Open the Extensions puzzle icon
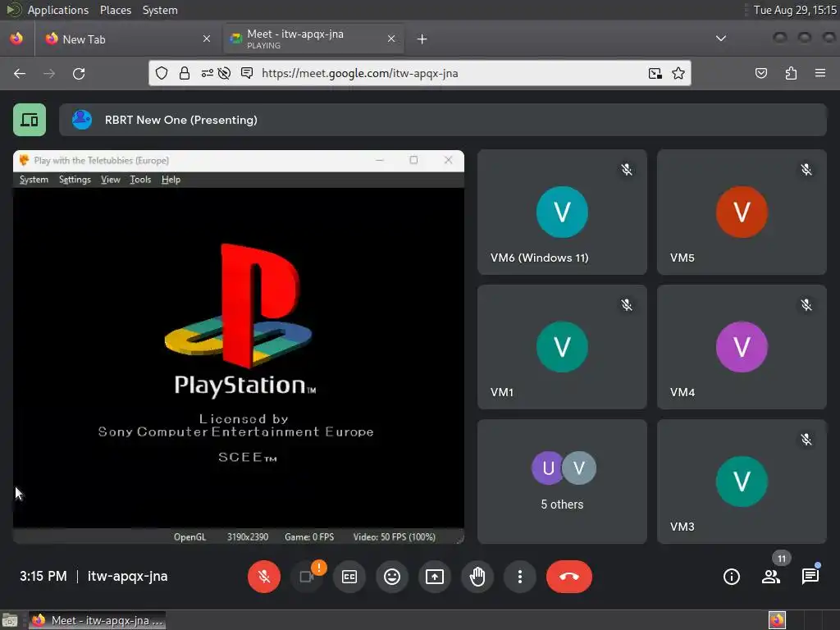 coord(791,73)
